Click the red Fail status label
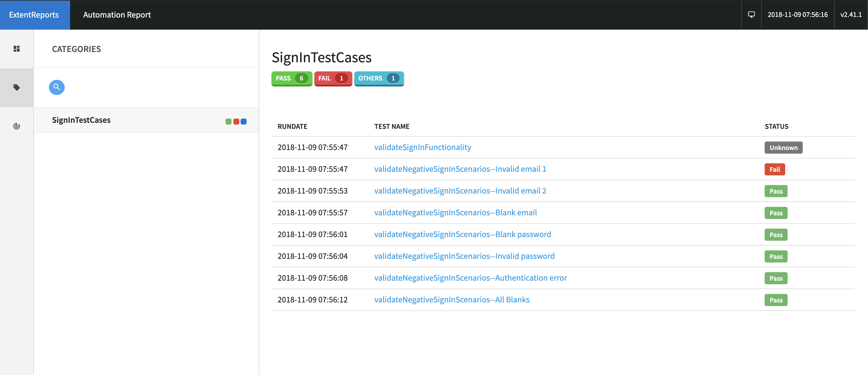The width and height of the screenshot is (868, 375). tap(775, 170)
